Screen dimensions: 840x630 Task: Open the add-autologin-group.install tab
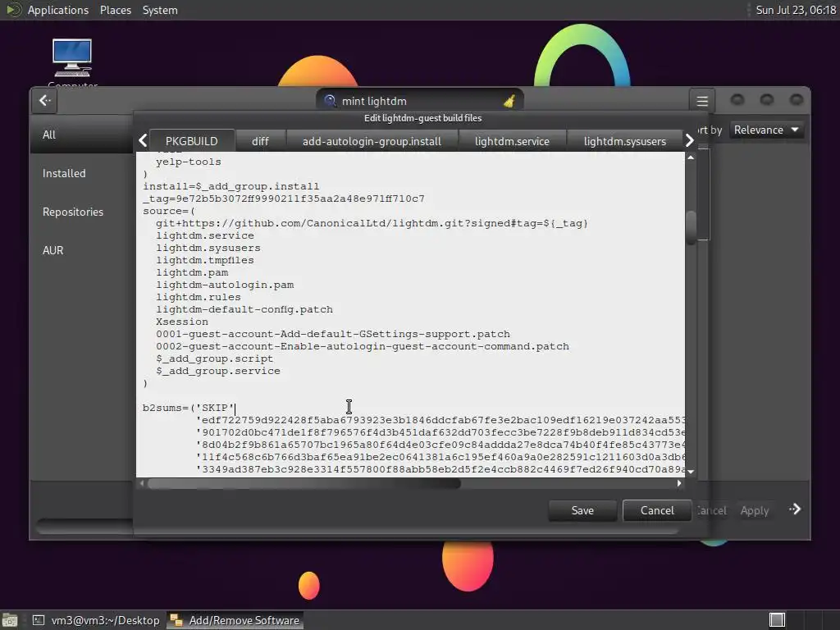(x=372, y=141)
